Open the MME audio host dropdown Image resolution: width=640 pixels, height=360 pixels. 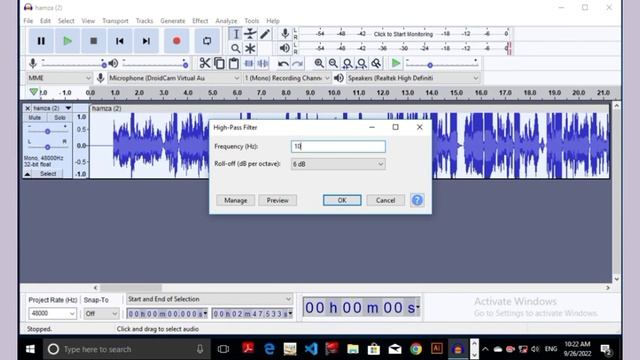pyautogui.click(x=59, y=78)
